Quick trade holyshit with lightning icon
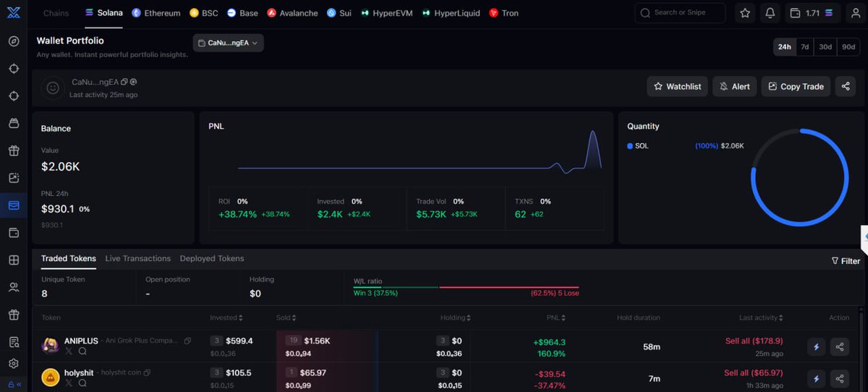 pos(816,379)
